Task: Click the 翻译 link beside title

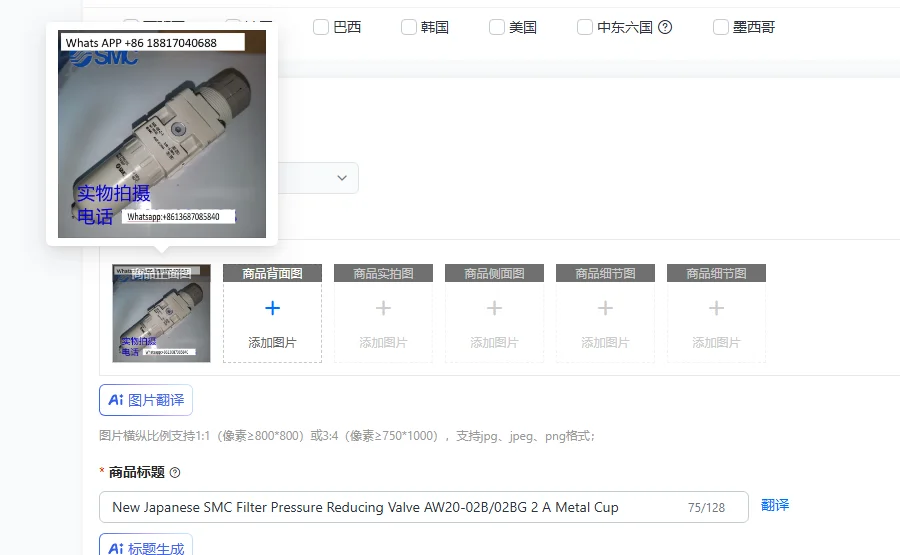Action: click(775, 505)
